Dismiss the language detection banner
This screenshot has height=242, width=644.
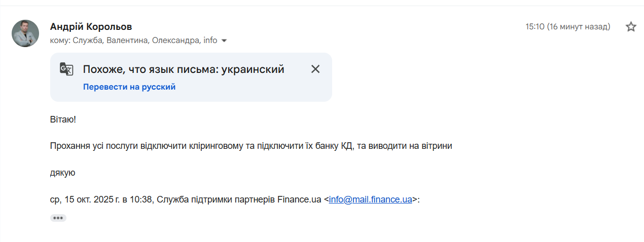tap(315, 69)
